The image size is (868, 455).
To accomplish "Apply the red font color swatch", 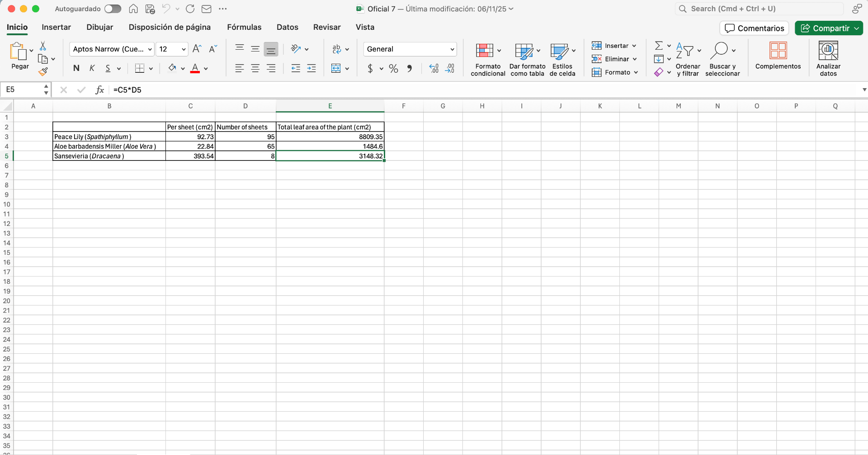I will 195,69.
